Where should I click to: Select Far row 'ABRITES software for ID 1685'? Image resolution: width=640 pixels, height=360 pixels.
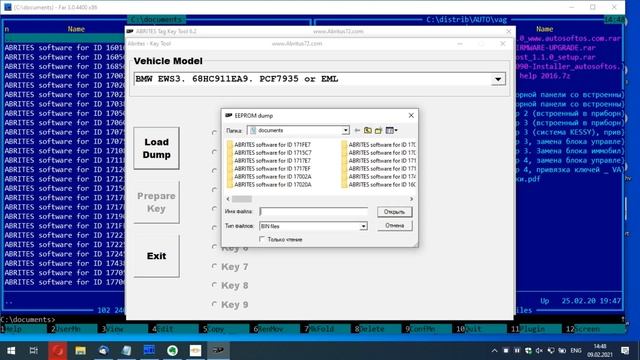pyautogui.click(x=64, y=67)
